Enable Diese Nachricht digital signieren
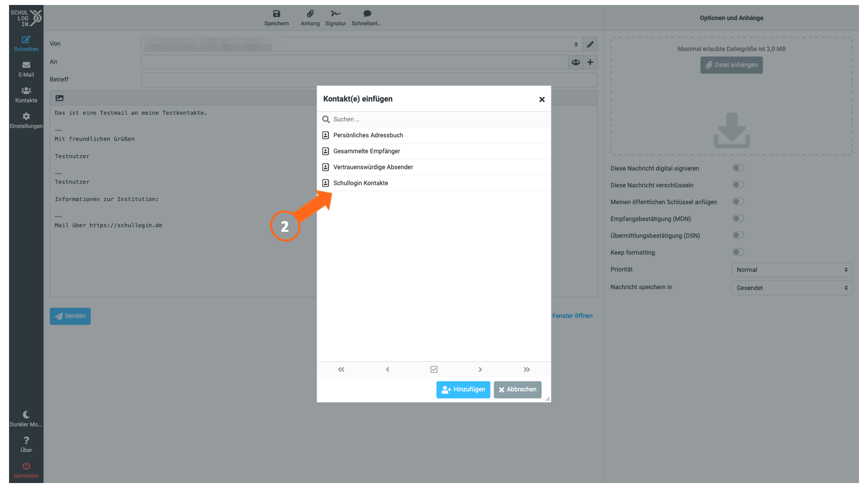The width and height of the screenshot is (868, 488). 738,168
